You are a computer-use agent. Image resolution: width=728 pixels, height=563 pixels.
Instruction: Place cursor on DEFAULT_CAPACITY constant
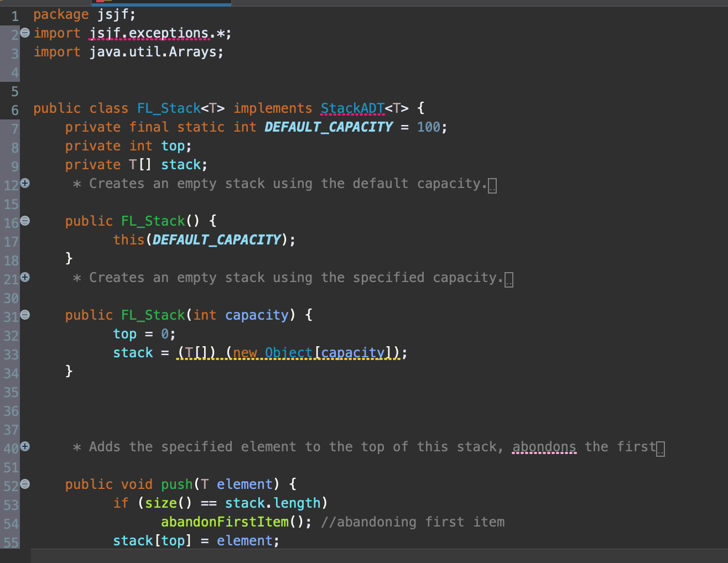328,127
